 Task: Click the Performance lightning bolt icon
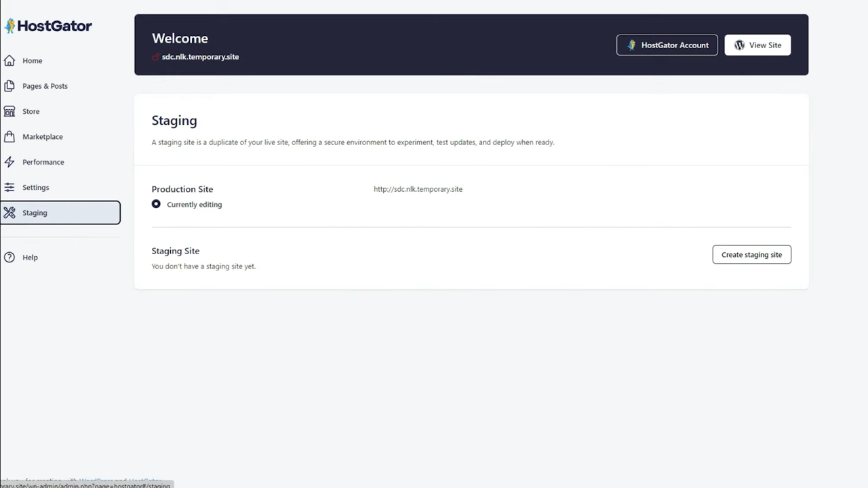click(9, 162)
